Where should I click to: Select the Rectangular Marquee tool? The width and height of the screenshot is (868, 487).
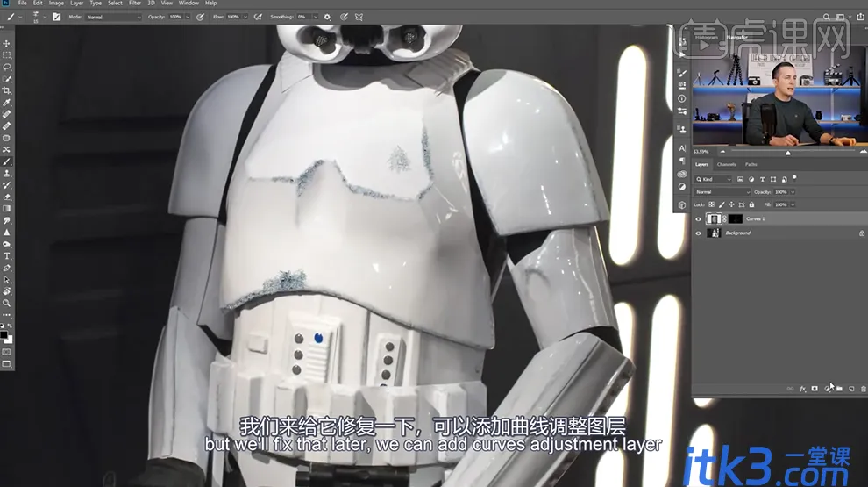coord(7,55)
